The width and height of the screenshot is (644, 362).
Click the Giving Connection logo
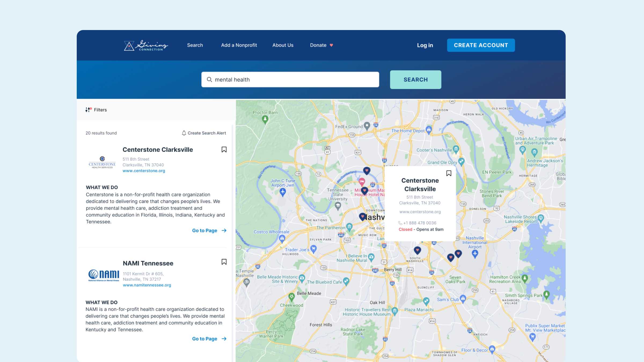coord(146,45)
